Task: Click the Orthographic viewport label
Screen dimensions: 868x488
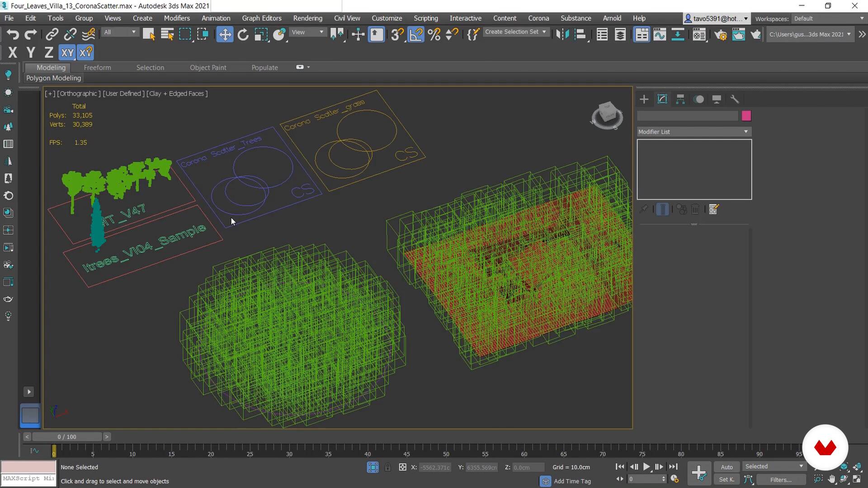Action: (x=79, y=94)
